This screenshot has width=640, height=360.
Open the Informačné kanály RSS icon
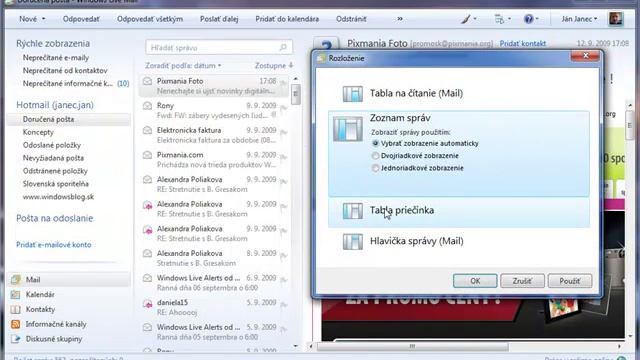(x=16, y=324)
